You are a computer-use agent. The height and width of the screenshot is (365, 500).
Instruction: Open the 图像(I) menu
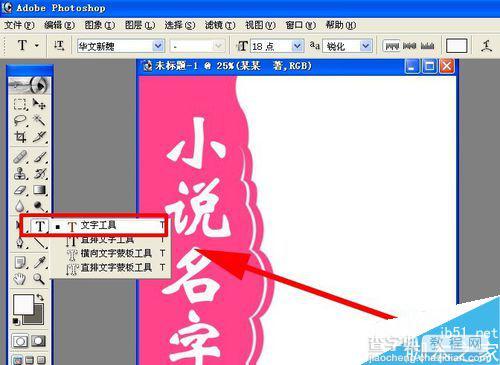pyautogui.click(x=99, y=25)
